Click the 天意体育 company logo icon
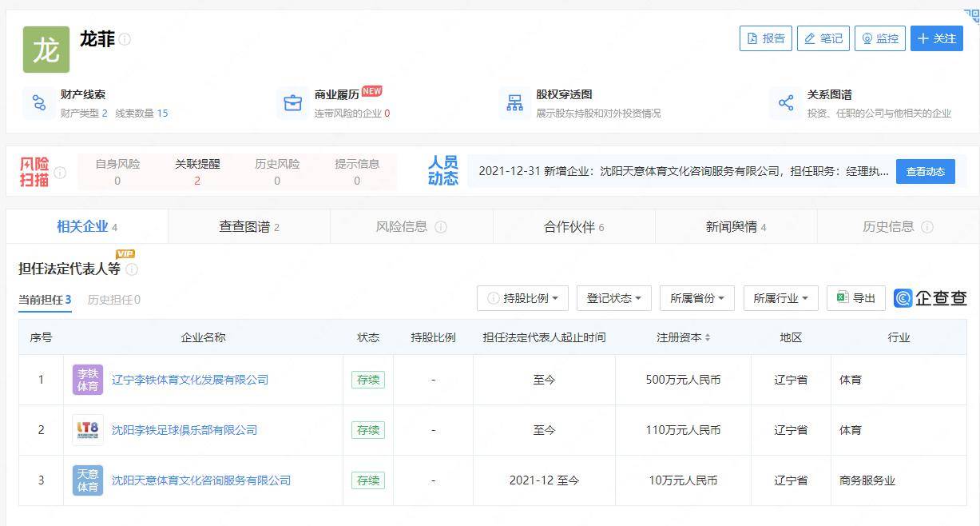Image resolution: width=980 pixels, height=526 pixels. pos(88,480)
